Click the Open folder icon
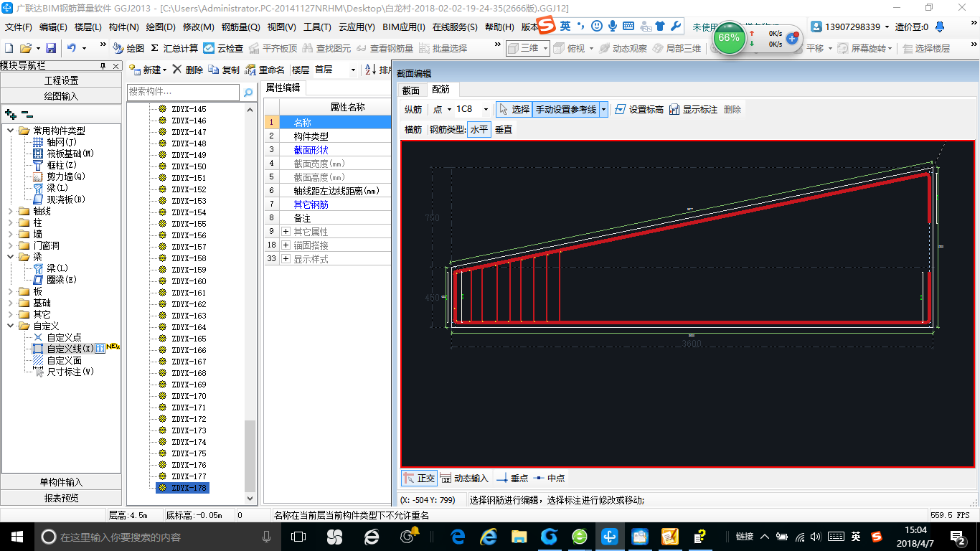 25,48
